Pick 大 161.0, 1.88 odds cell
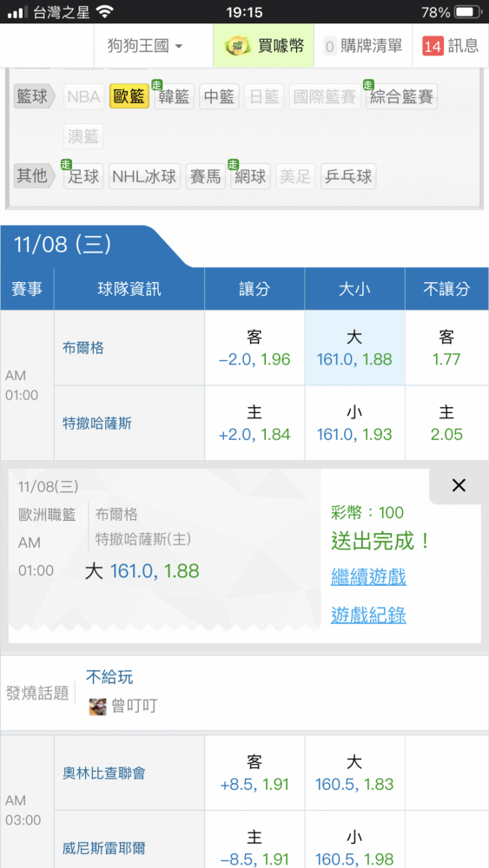Viewport: 489px width, 868px height. pos(354,348)
